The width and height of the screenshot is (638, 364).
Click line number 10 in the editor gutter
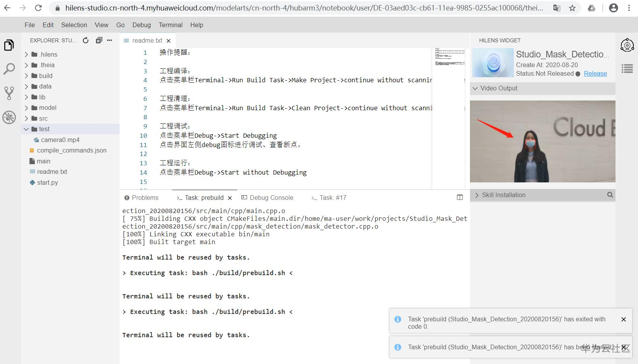(143, 135)
